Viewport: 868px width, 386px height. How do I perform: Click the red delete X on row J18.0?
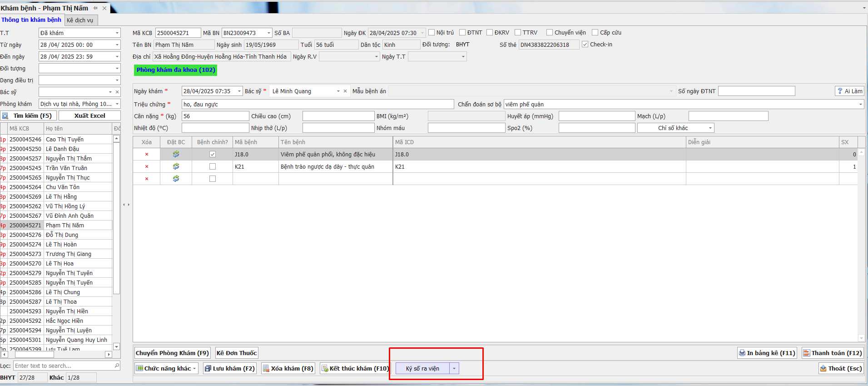[146, 155]
